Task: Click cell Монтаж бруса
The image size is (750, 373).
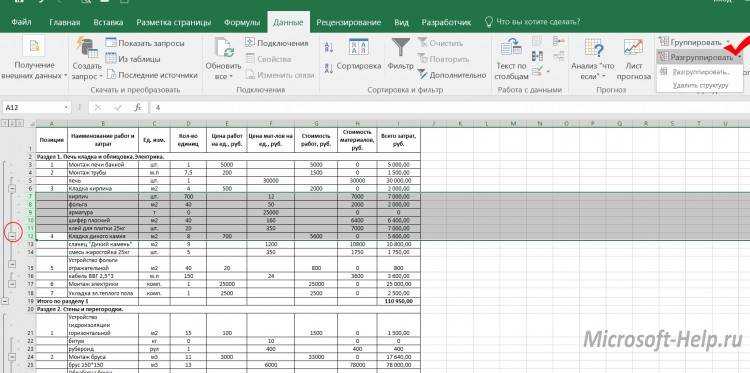Action: click(x=103, y=357)
